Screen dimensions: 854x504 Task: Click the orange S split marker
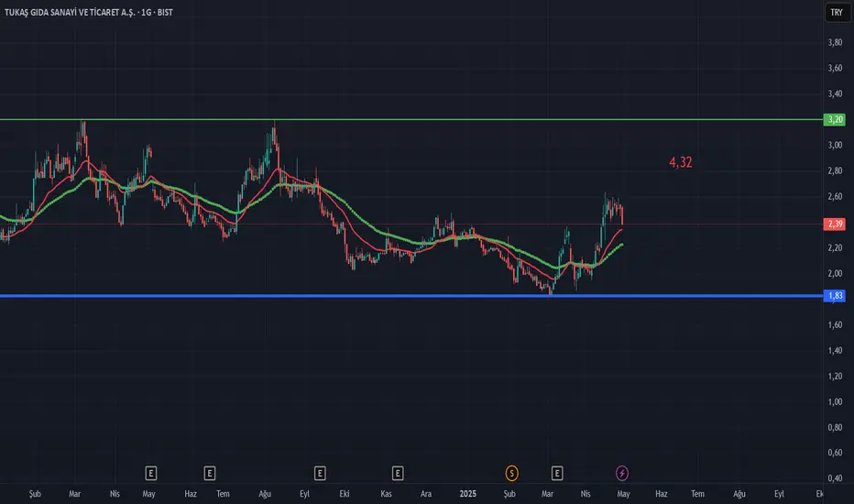pyautogui.click(x=511, y=474)
